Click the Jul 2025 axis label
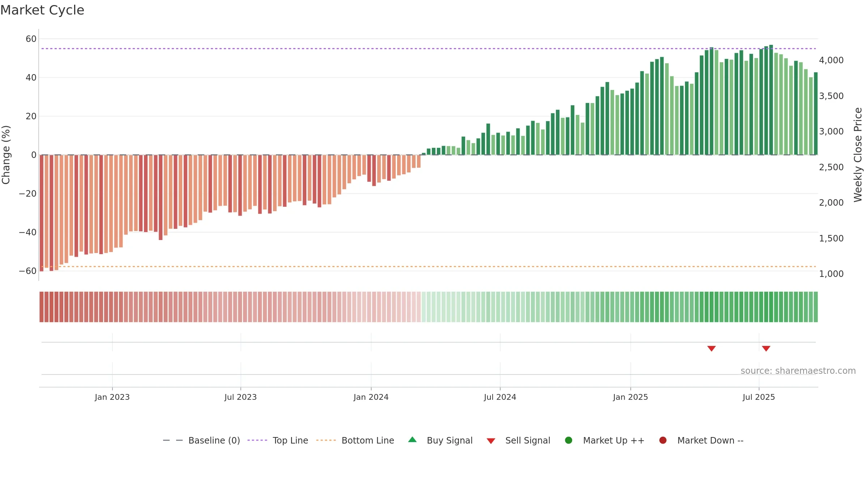868x488 pixels. pyautogui.click(x=759, y=397)
